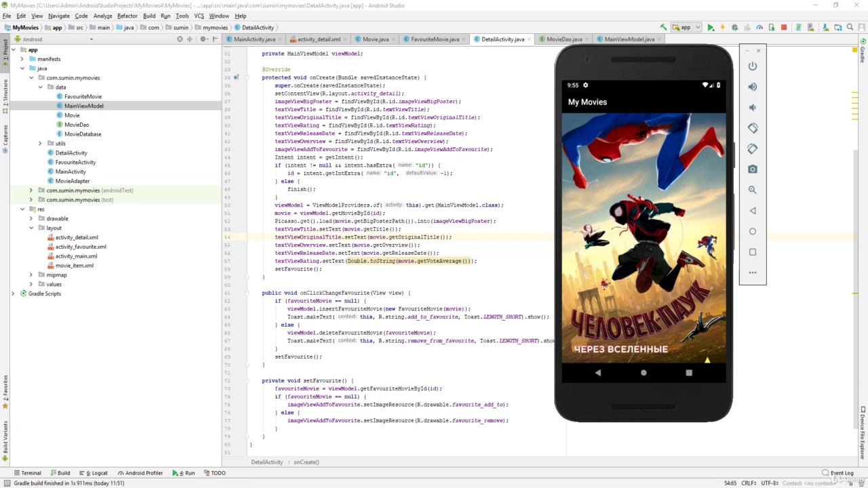Hide the Project panel with hide icon
This screenshot has width=868, height=488.
pos(214,39)
